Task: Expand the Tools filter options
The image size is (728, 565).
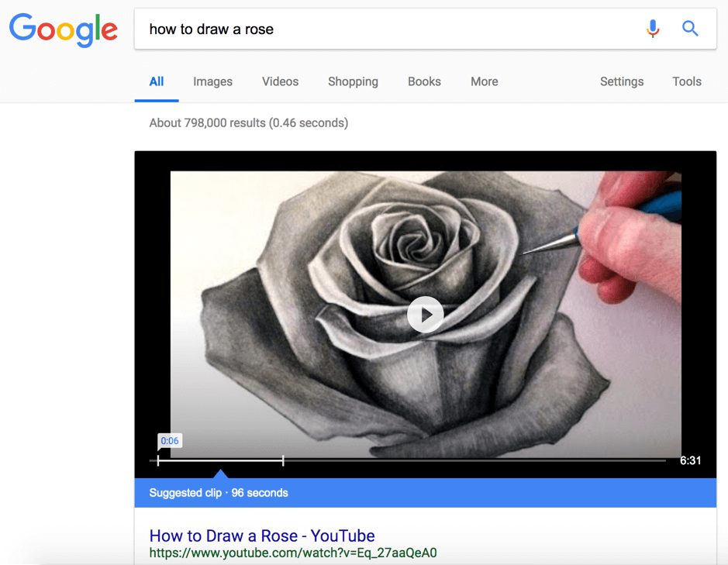Action: coord(686,81)
